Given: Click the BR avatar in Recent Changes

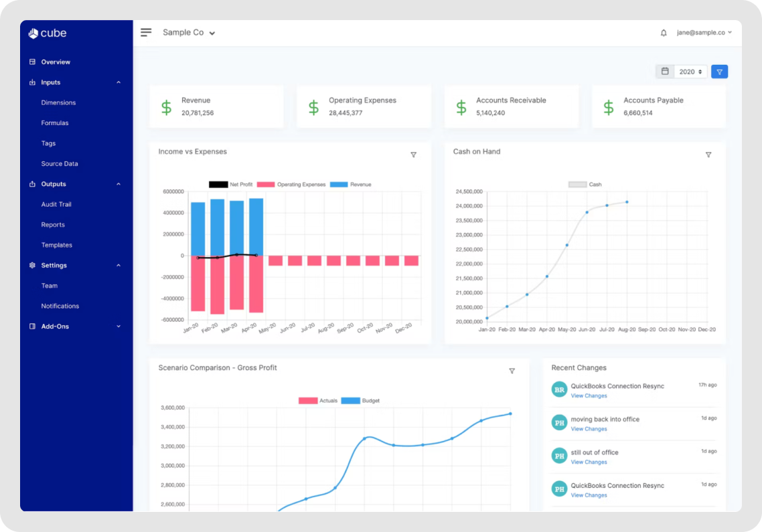Looking at the screenshot, I should 559,389.
